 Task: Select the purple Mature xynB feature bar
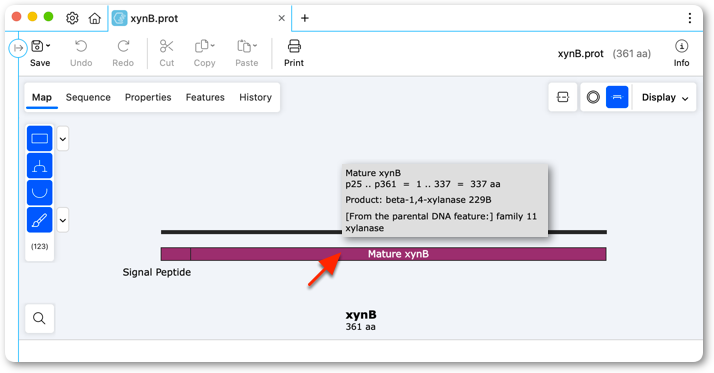(398, 254)
